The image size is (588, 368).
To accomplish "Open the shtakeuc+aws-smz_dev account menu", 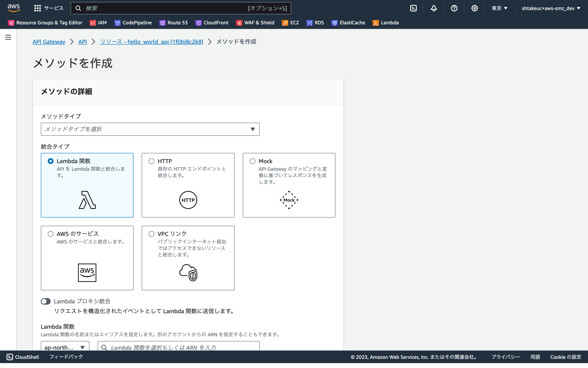I will tap(551, 8).
